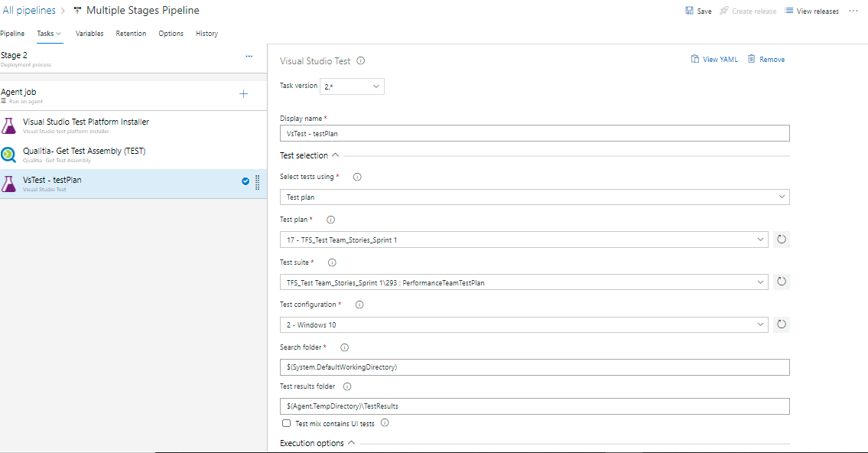Image resolution: width=868 pixels, height=453 pixels.
Task: Refresh the Test plan list
Action: (x=781, y=240)
